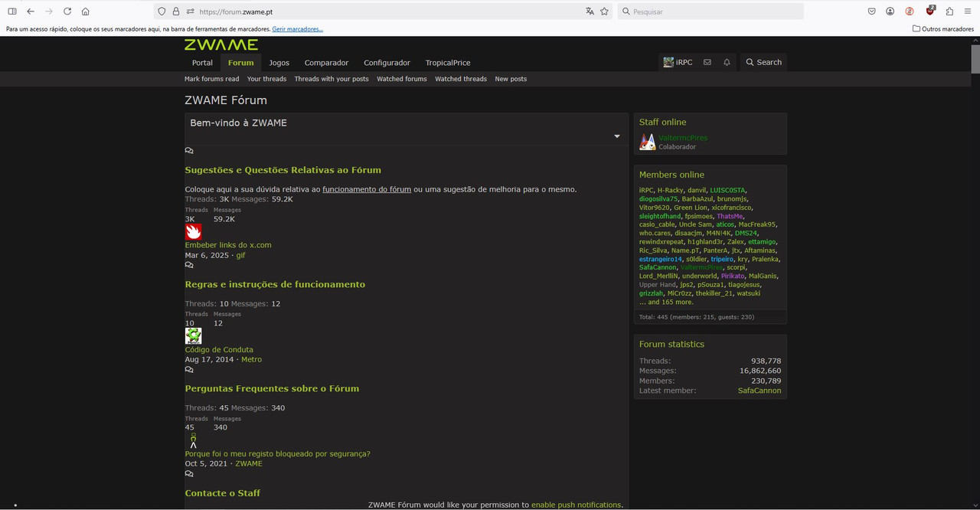The height and width of the screenshot is (510, 980).
Task: Open the Firefox hamburger menu
Action: point(968,11)
